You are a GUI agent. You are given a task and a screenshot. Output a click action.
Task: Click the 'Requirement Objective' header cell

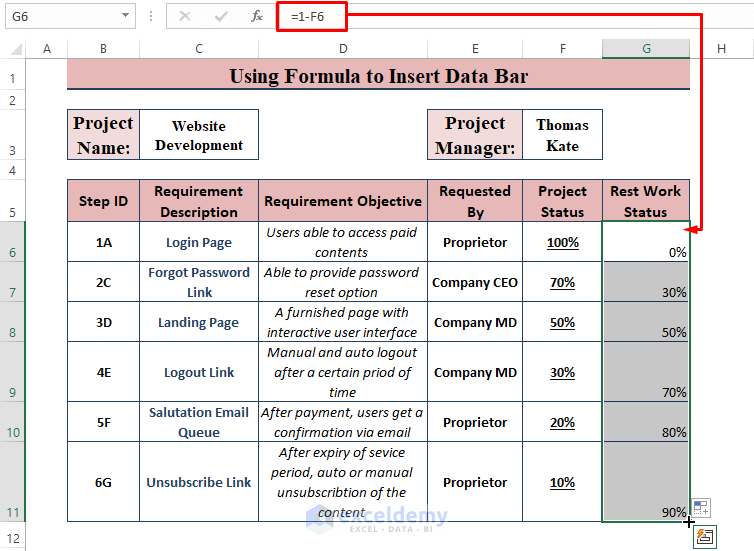point(343,200)
